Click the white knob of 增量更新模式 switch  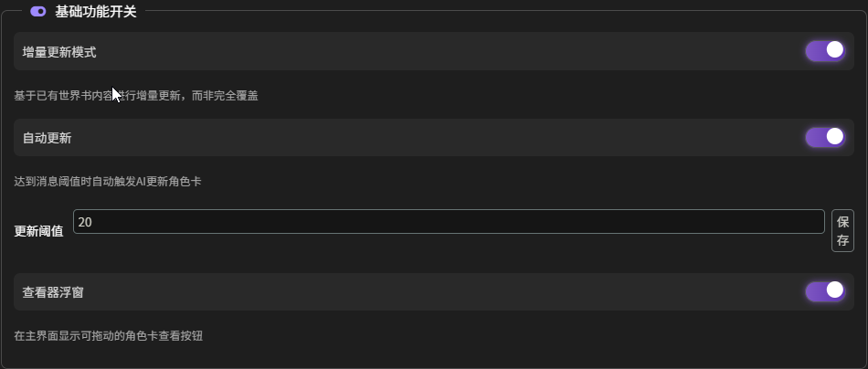[834, 50]
